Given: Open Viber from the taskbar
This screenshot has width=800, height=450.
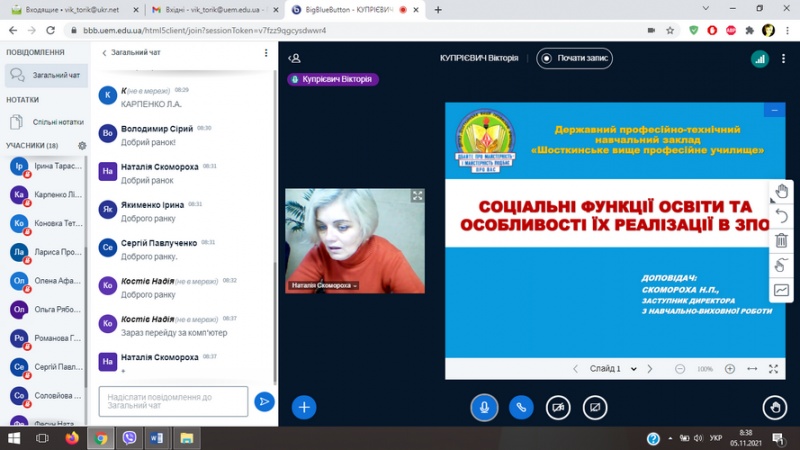Looking at the screenshot, I should (x=129, y=438).
